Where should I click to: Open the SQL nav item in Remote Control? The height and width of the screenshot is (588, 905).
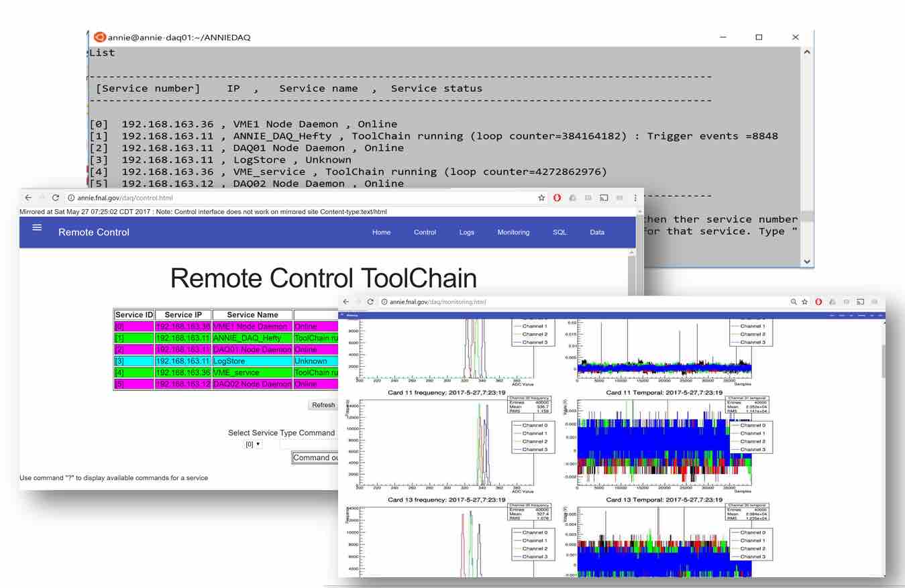tap(560, 232)
